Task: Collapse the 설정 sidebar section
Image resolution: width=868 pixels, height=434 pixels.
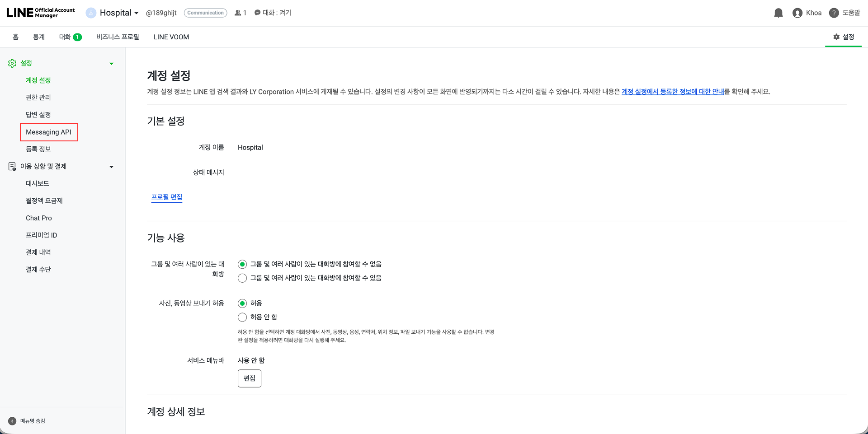Action: [x=111, y=63]
